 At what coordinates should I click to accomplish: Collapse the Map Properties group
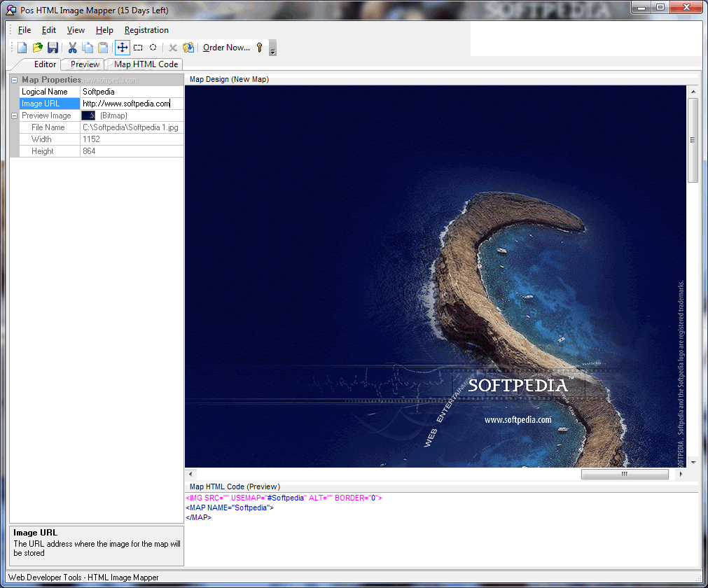pyautogui.click(x=15, y=80)
